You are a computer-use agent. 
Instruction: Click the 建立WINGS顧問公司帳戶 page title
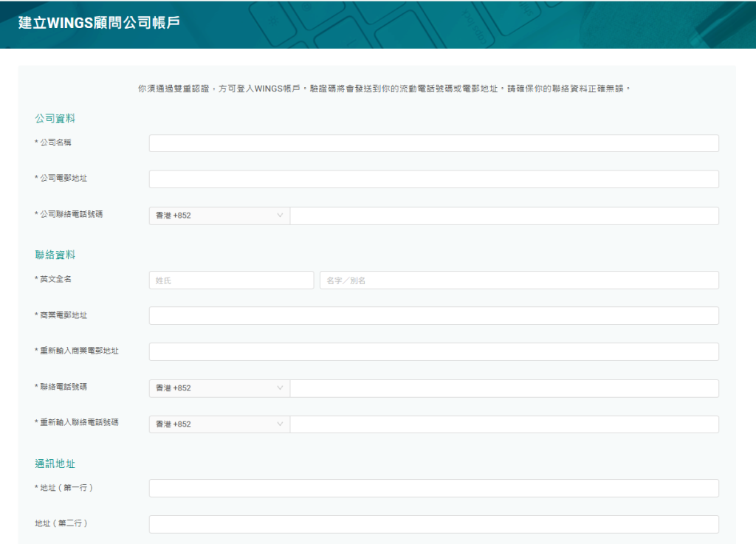(x=99, y=22)
